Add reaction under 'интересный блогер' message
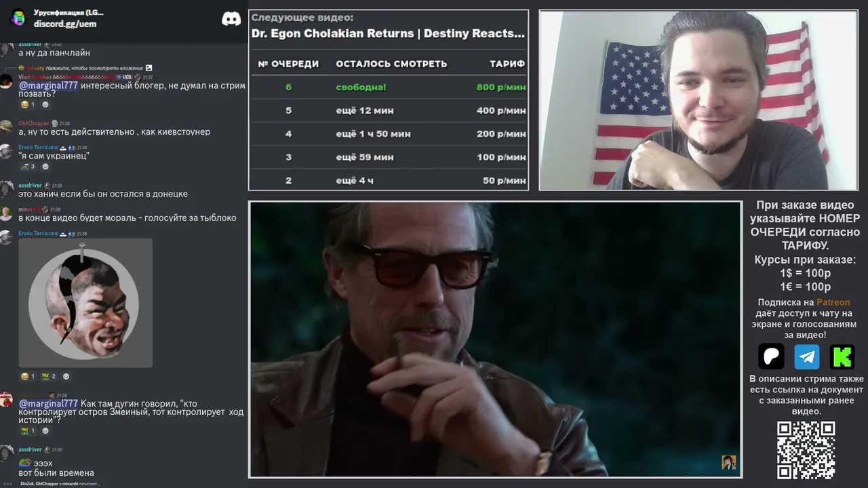The image size is (868, 488). [45, 104]
